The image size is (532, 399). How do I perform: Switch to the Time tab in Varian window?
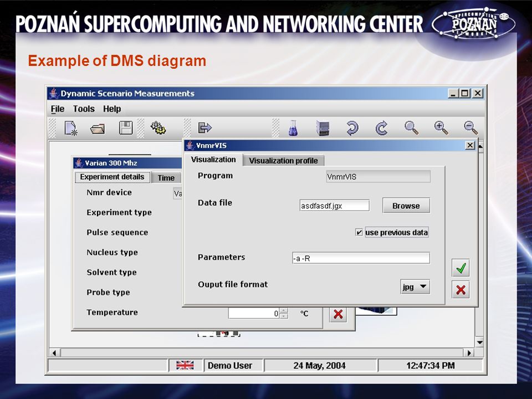pyautogui.click(x=166, y=178)
